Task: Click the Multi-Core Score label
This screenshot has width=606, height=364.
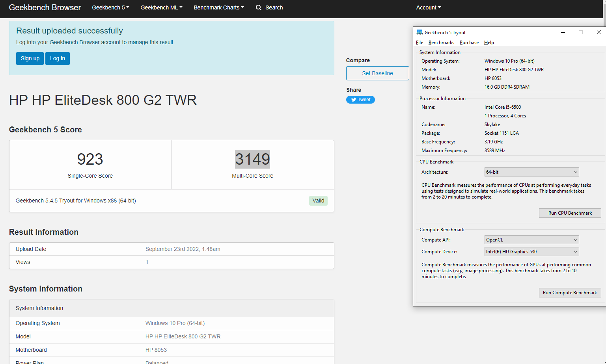Action: (253, 176)
